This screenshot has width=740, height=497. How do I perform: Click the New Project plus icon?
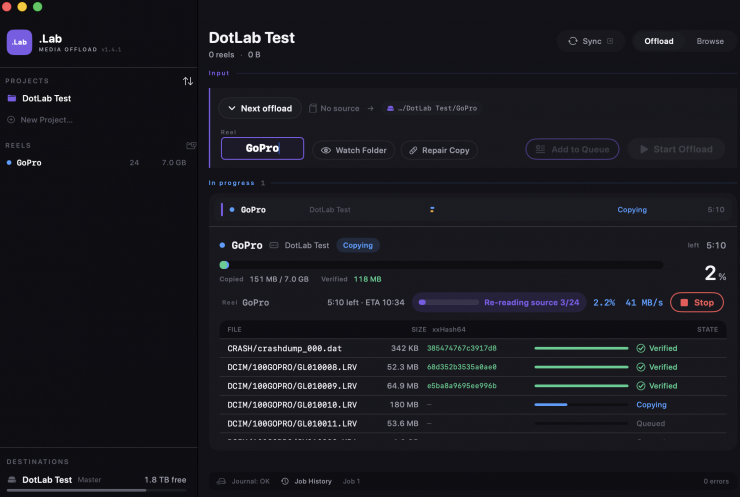[11, 120]
